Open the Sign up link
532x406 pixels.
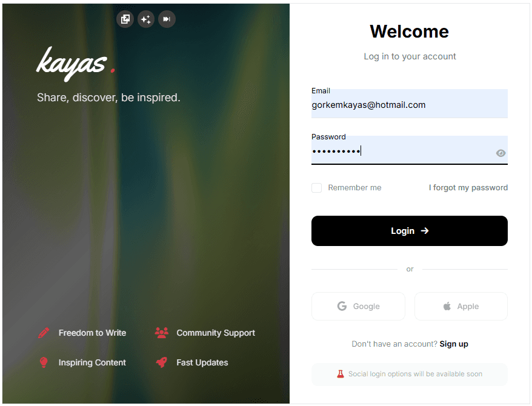pos(454,344)
